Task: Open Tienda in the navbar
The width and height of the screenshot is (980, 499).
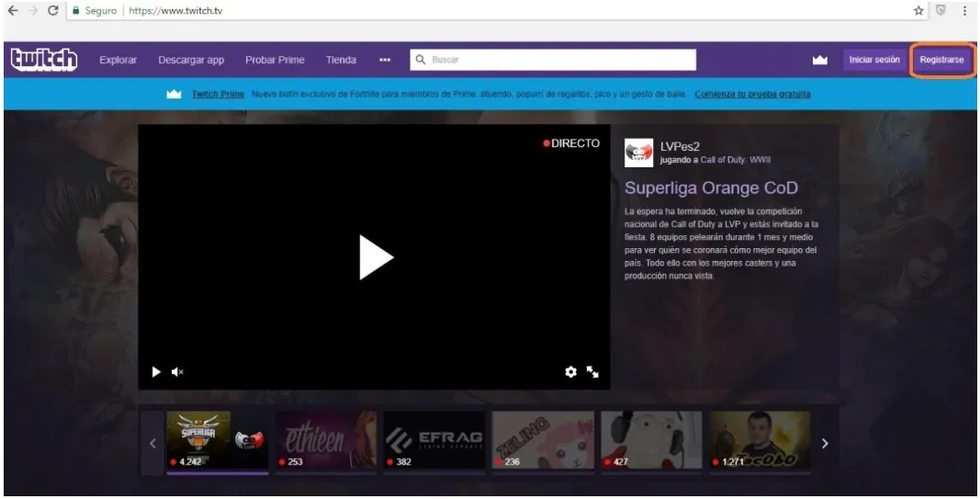Action: [x=342, y=60]
